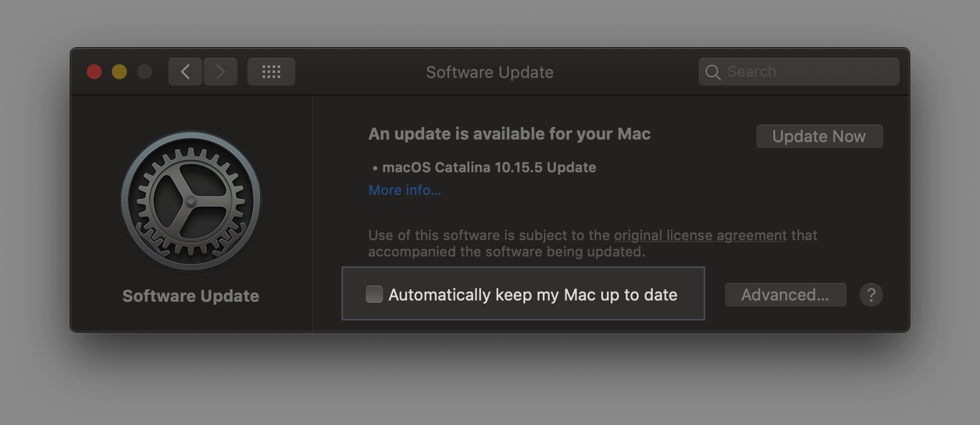The height and width of the screenshot is (425, 980).
Task: Click the 'Automatically keep my Mac up to date' label
Action: (533, 295)
